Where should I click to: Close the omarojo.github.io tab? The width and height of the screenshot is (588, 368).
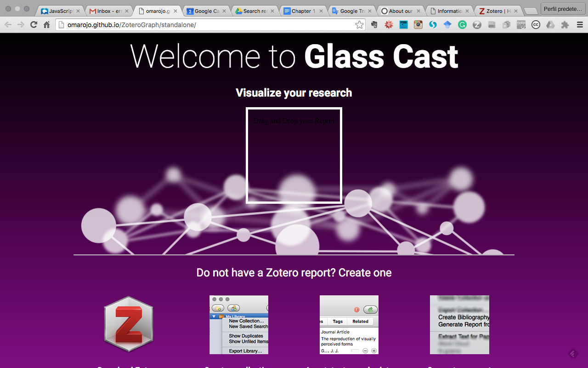point(175,11)
